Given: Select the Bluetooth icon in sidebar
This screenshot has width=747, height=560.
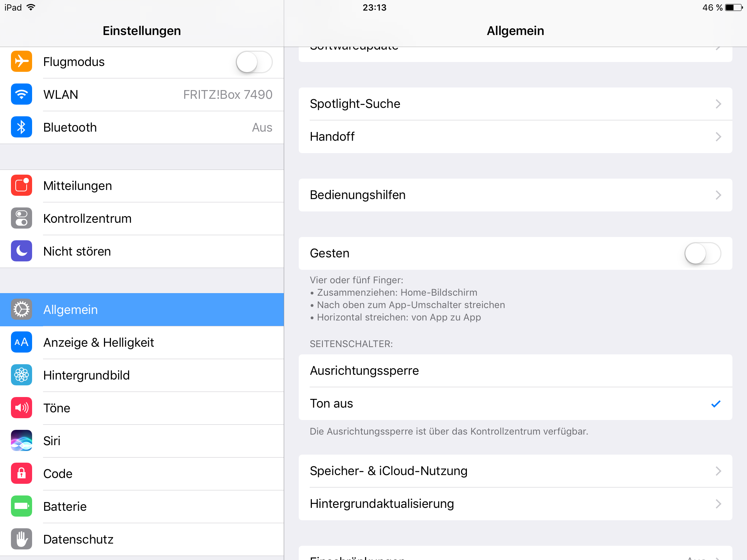Looking at the screenshot, I should pyautogui.click(x=22, y=127).
